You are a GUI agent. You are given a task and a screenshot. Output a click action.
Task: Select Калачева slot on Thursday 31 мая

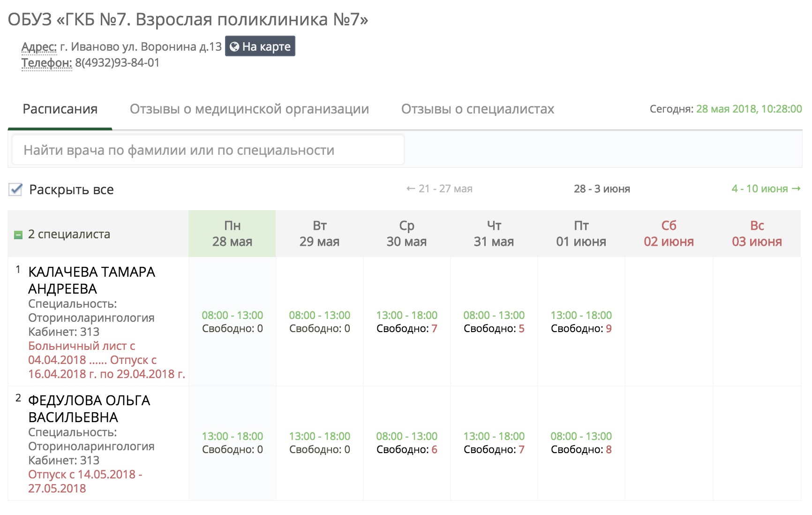pos(494,322)
